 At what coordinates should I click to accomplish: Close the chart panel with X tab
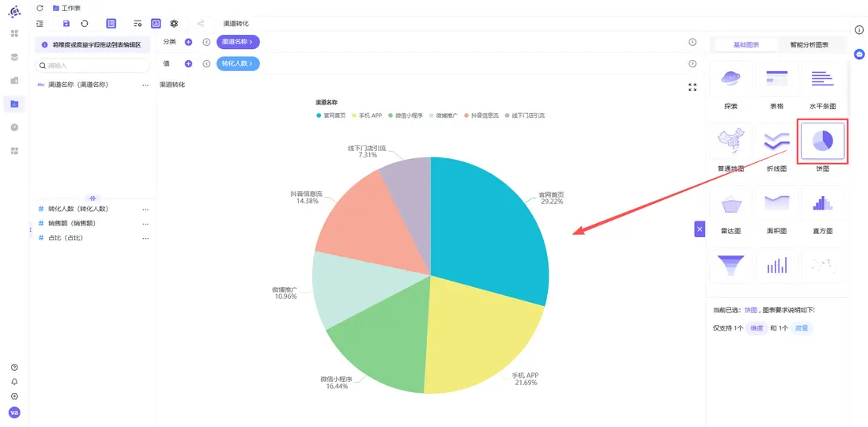pyautogui.click(x=700, y=229)
